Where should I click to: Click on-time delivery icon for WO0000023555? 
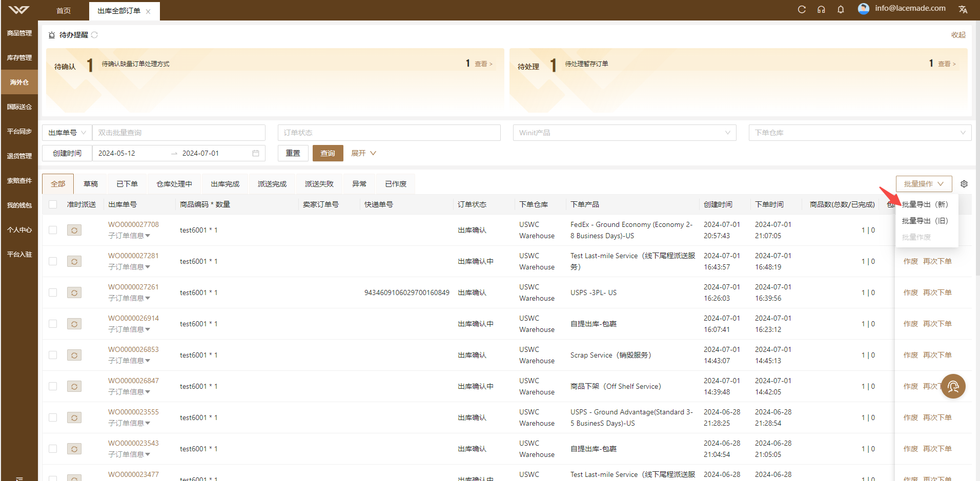click(74, 417)
